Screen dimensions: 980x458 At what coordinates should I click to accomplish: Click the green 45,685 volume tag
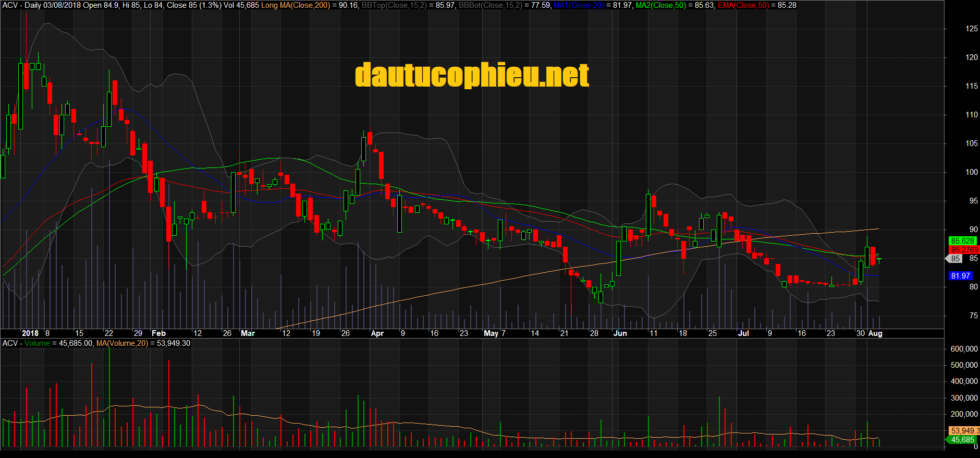click(x=962, y=440)
